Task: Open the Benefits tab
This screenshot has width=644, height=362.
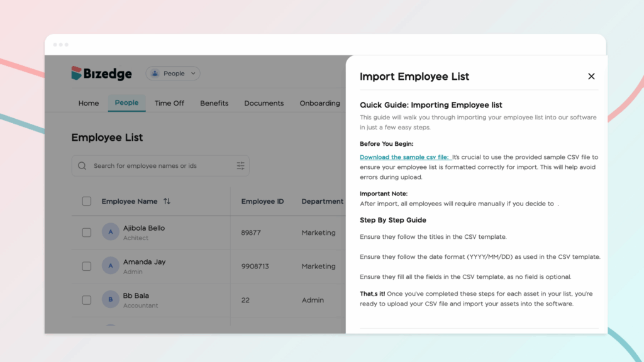Action: point(214,103)
